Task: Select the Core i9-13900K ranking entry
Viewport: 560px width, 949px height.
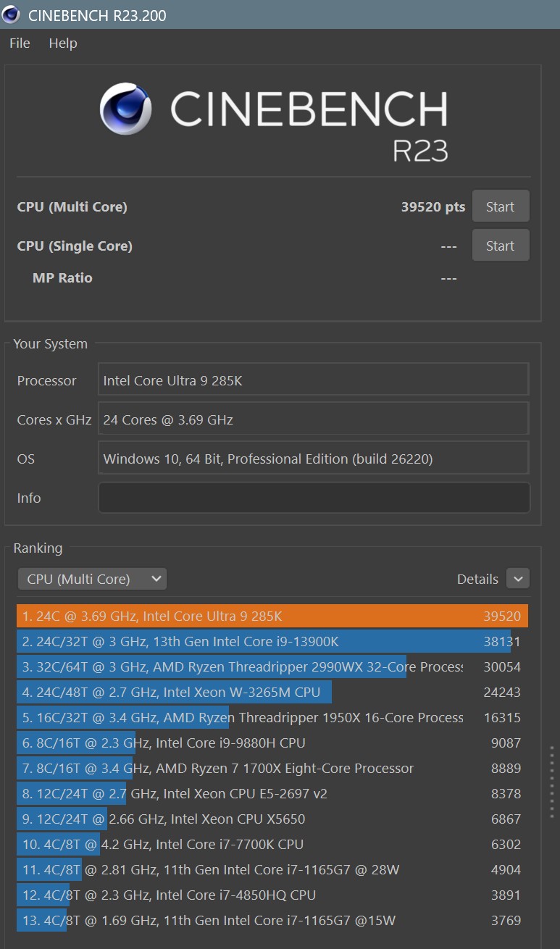Action: point(272,642)
